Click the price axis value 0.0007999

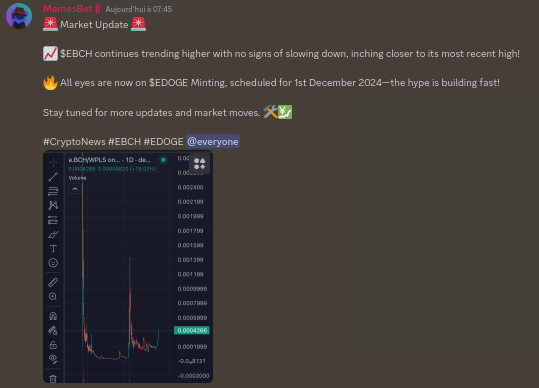pos(192,303)
